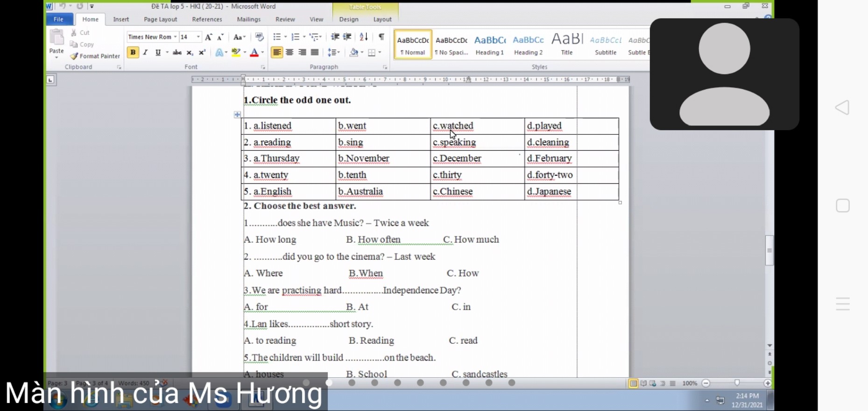868x411 pixels.
Task: Click the table move handle
Action: click(237, 114)
